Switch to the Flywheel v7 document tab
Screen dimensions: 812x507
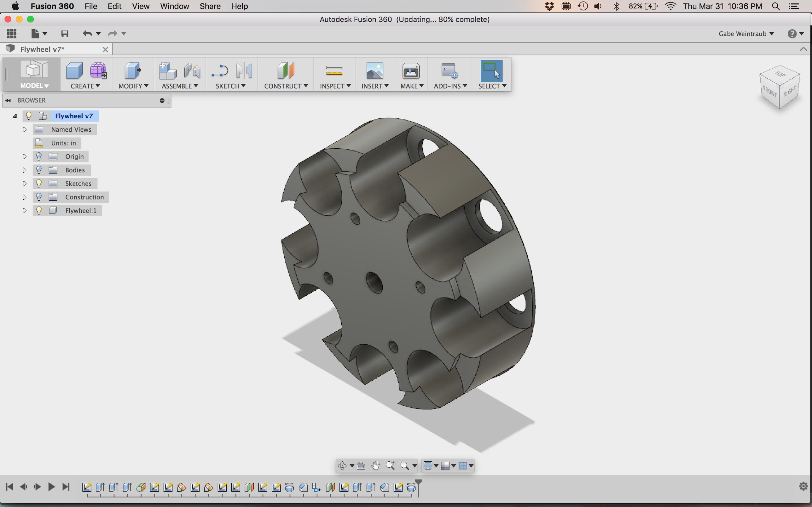pyautogui.click(x=42, y=49)
